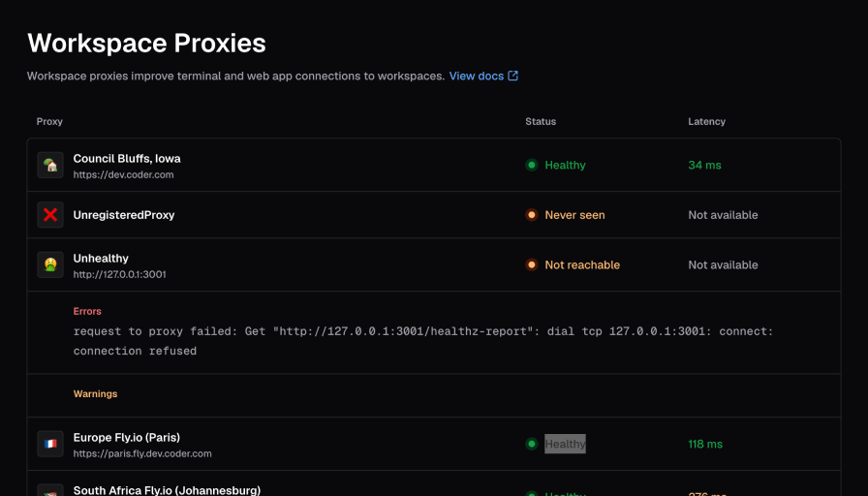Click the green status dot for Council Bluffs
The image size is (868, 496).
pos(532,165)
